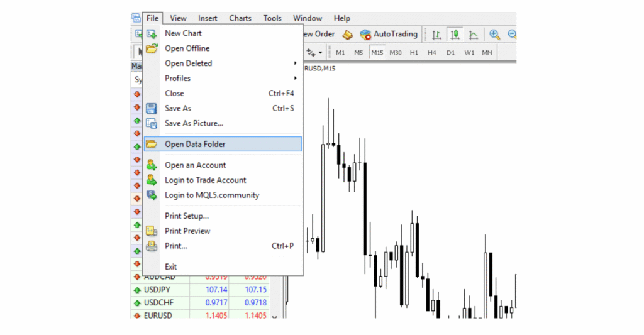This screenshot has height=335, width=644.
Task: Click the zoom out magnifier icon
Action: tap(512, 35)
